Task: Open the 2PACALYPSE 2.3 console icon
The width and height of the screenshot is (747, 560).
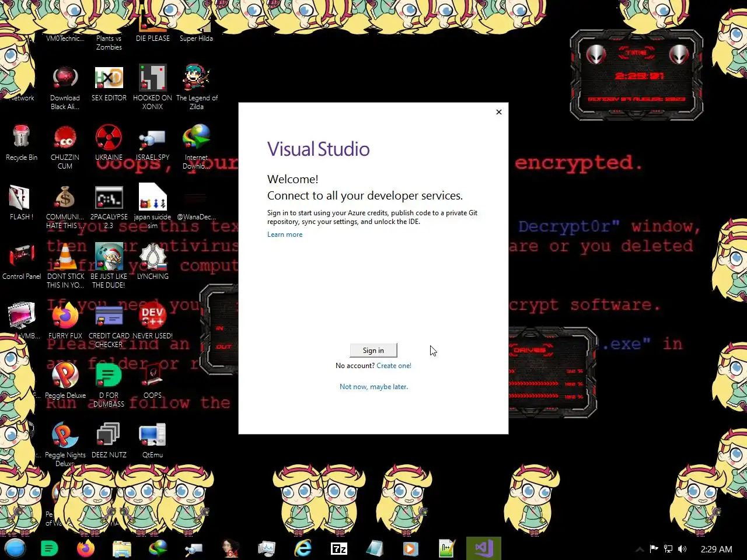Action: [109, 206]
